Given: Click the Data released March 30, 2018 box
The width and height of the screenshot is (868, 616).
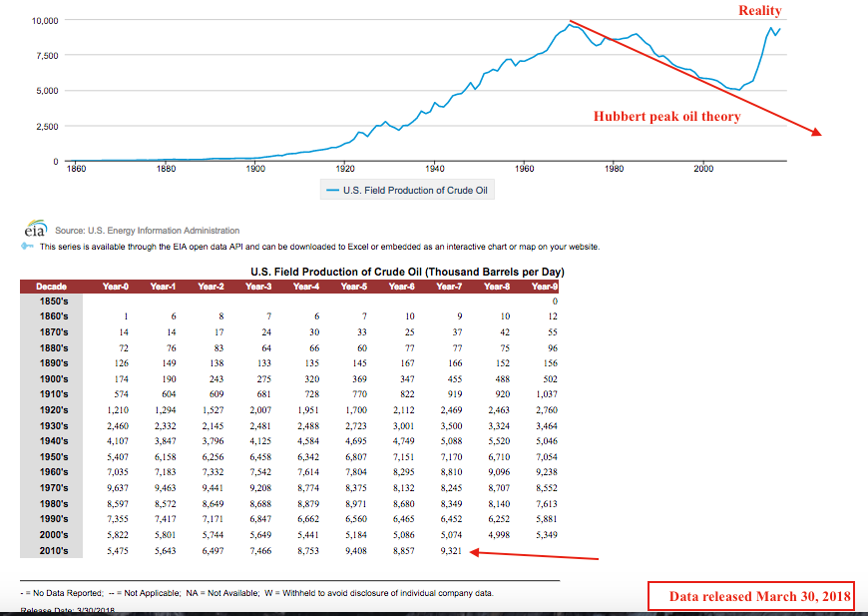Looking at the screenshot, I should coord(751,595).
